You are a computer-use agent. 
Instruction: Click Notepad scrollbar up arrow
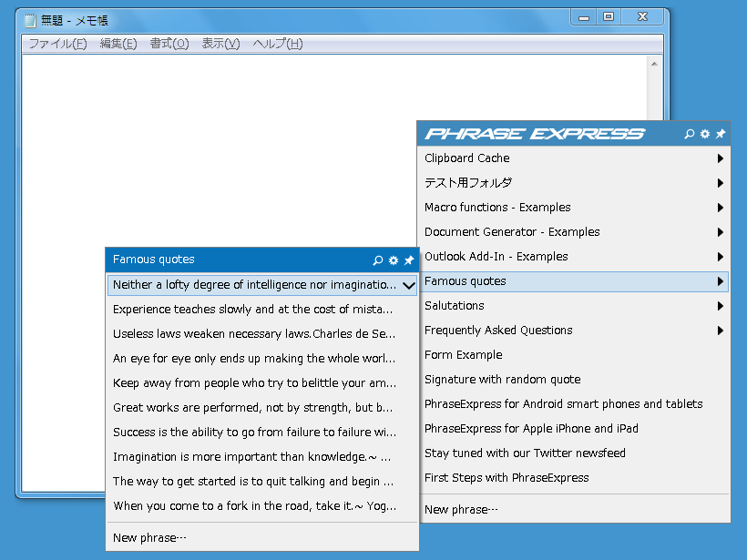click(655, 64)
